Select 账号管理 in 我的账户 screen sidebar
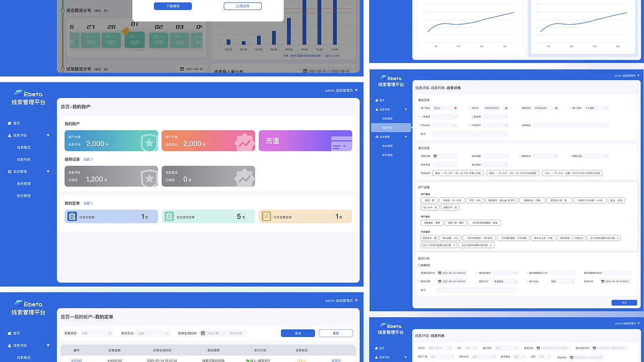 coord(24,196)
